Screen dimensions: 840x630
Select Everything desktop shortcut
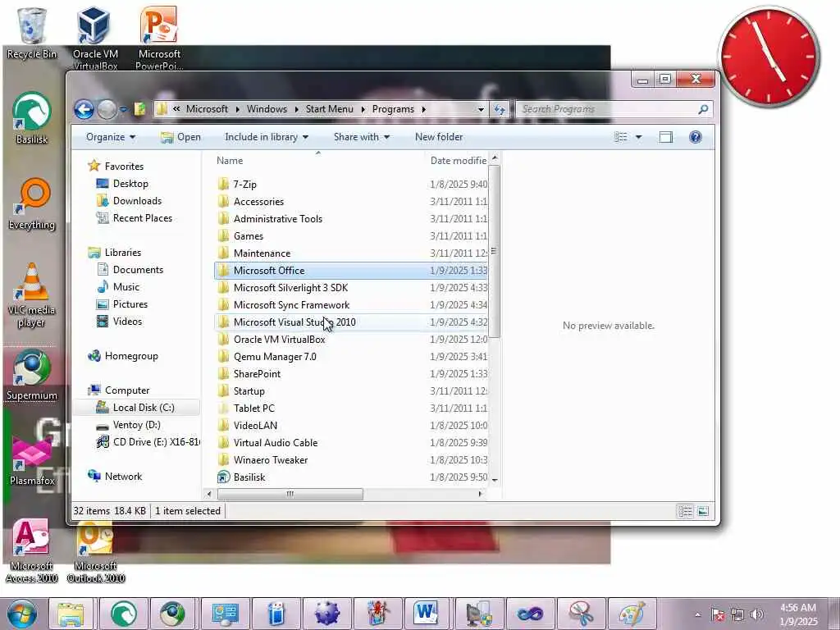point(32,203)
